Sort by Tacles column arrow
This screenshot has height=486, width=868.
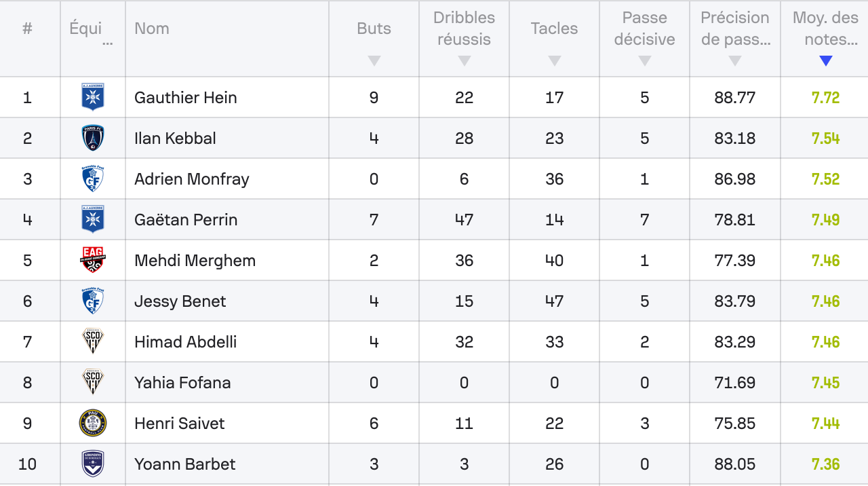pyautogui.click(x=555, y=61)
